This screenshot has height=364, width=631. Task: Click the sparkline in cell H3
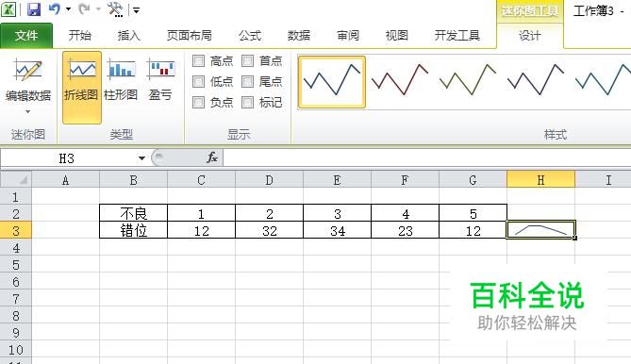pyautogui.click(x=540, y=230)
